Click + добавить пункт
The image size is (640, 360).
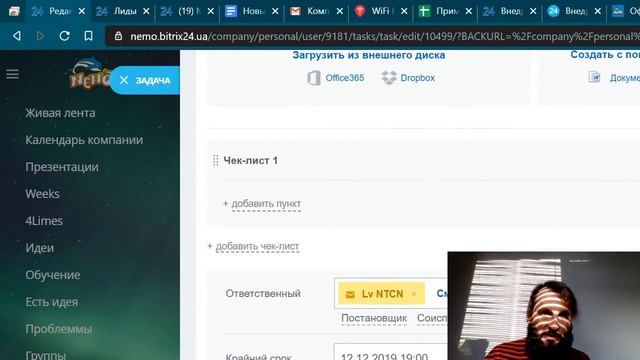[x=262, y=204]
